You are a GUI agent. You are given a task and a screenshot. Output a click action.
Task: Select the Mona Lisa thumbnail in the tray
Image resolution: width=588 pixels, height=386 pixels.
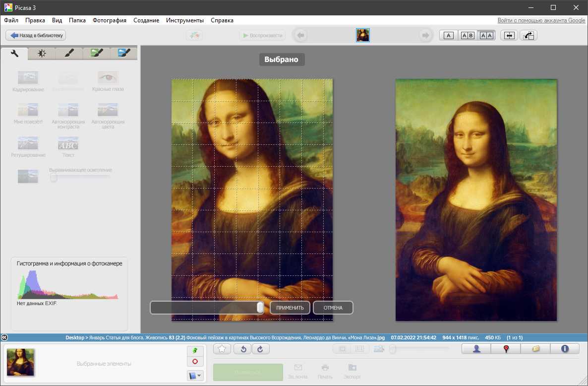pyautogui.click(x=20, y=362)
